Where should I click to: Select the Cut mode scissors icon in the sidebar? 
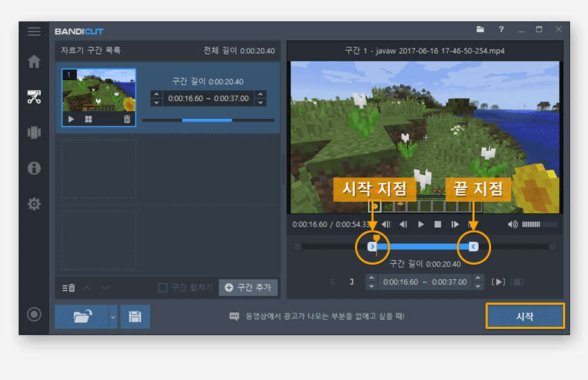[34, 97]
